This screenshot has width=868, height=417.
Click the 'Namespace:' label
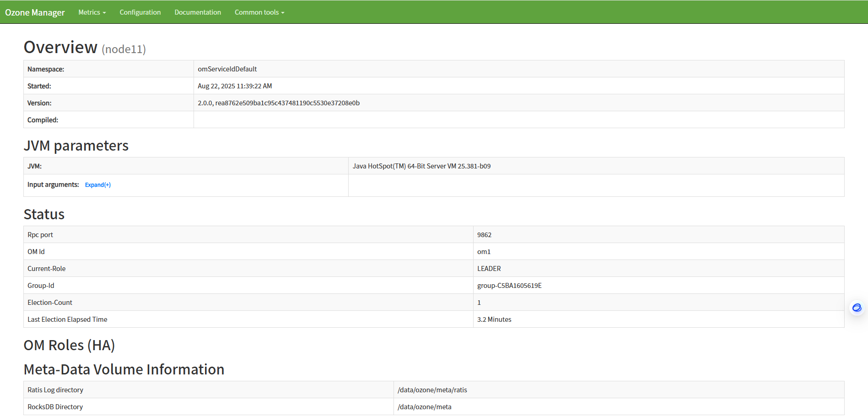[46, 69]
